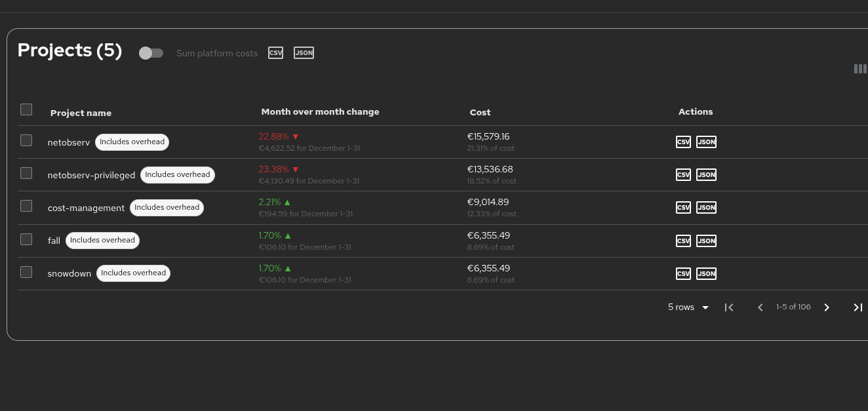
Task: Download JSON for netobserv project row
Action: tap(706, 142)
